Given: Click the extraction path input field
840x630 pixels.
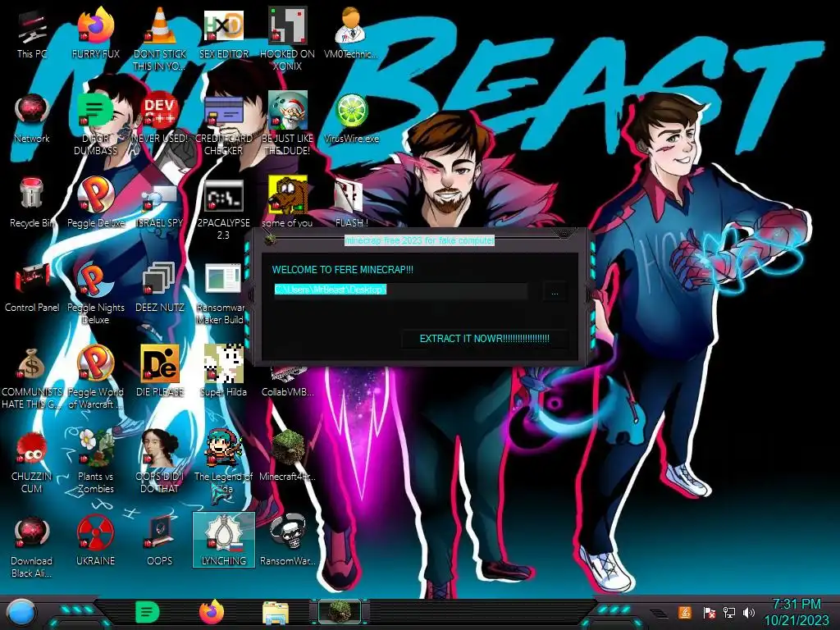Looking at the screenshot, I should point(400,290).
